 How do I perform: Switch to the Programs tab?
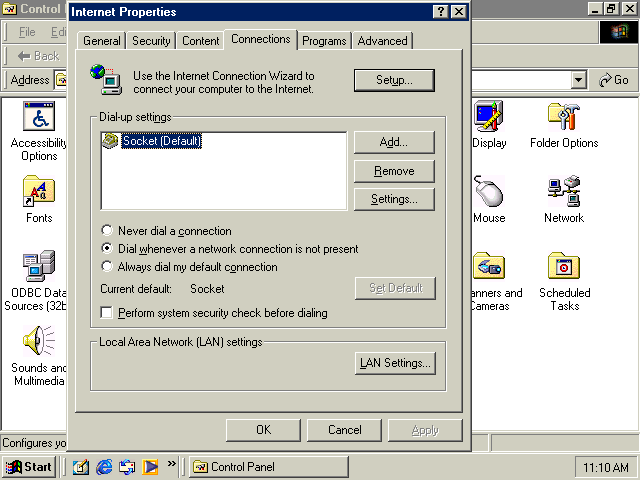pos(324,41)
